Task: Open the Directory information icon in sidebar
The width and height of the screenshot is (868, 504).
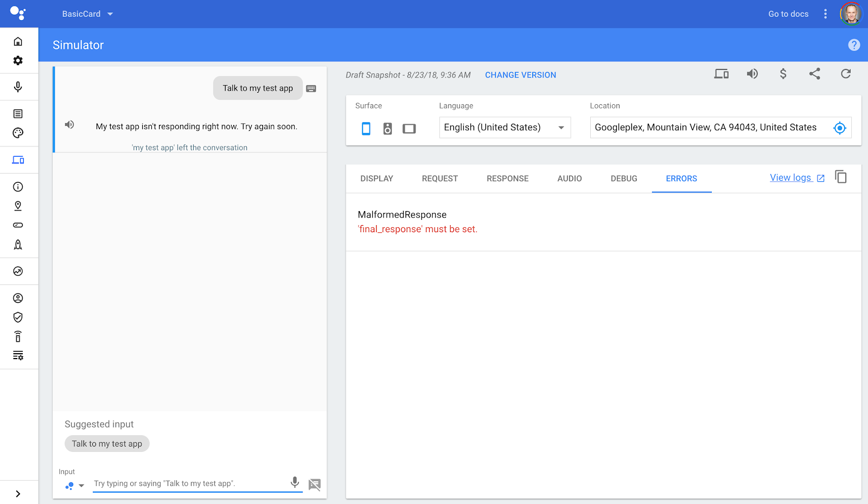Action: (18, 187)
